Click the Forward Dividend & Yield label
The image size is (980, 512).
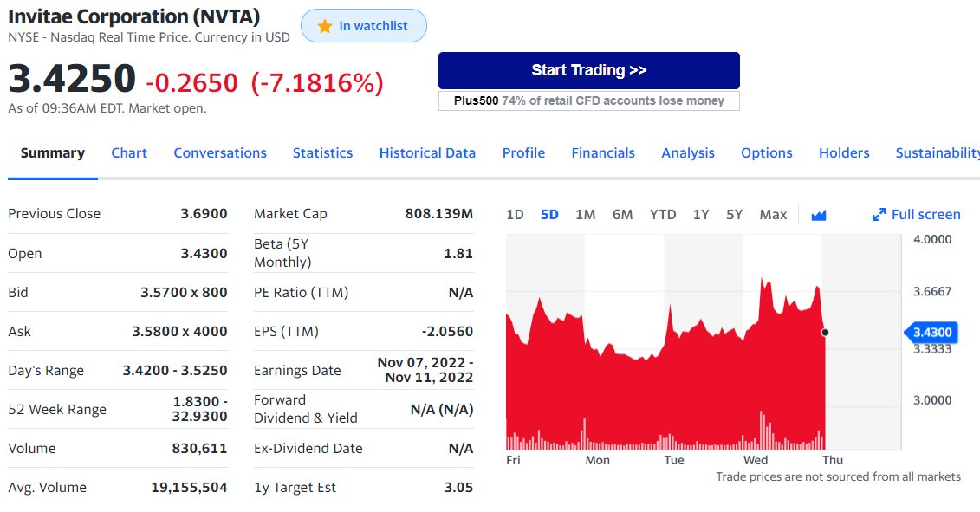(306, 409)
